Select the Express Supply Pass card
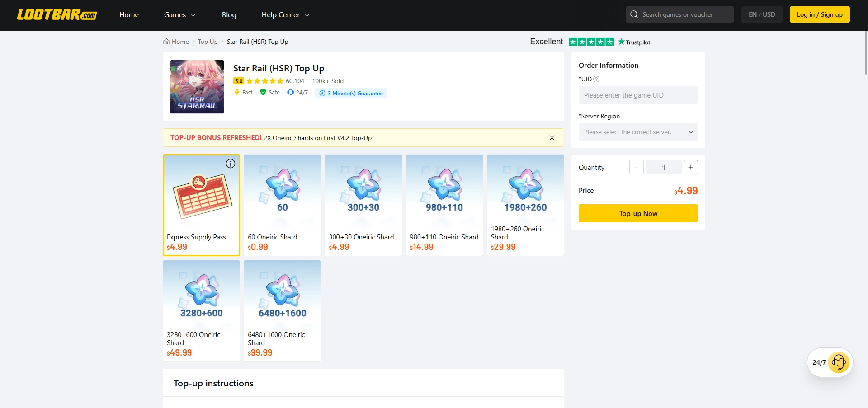 tap(201, 205)
